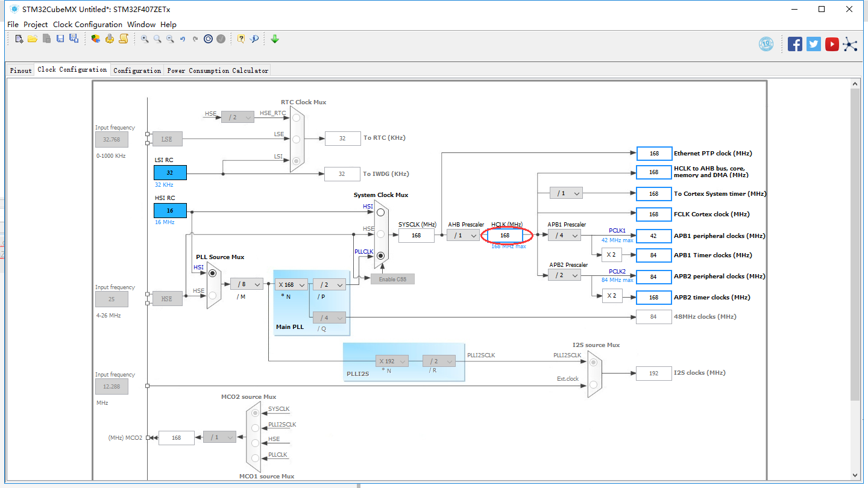868x488 pixels.
Task: Open help with the question mark icon
Action: point(241,39)
